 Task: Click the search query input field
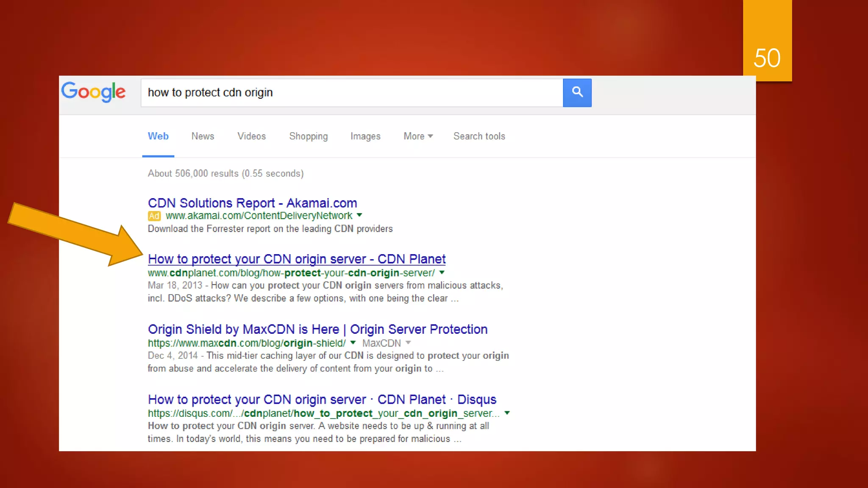[352, 92]
